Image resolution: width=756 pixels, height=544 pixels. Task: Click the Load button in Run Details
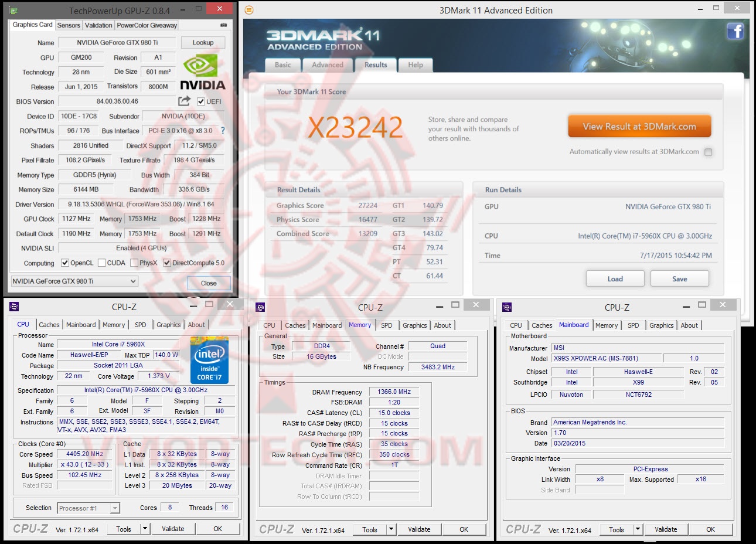pos(615,279)
